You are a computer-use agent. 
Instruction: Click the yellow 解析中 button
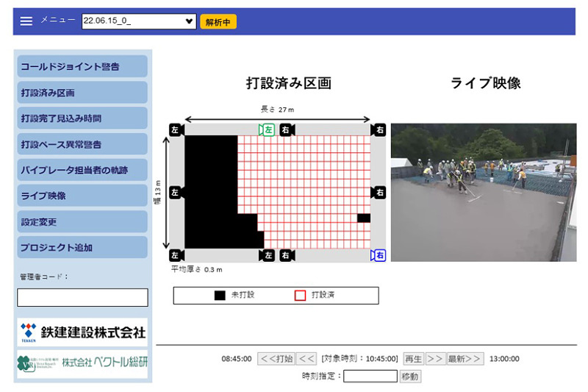point(218,22)
